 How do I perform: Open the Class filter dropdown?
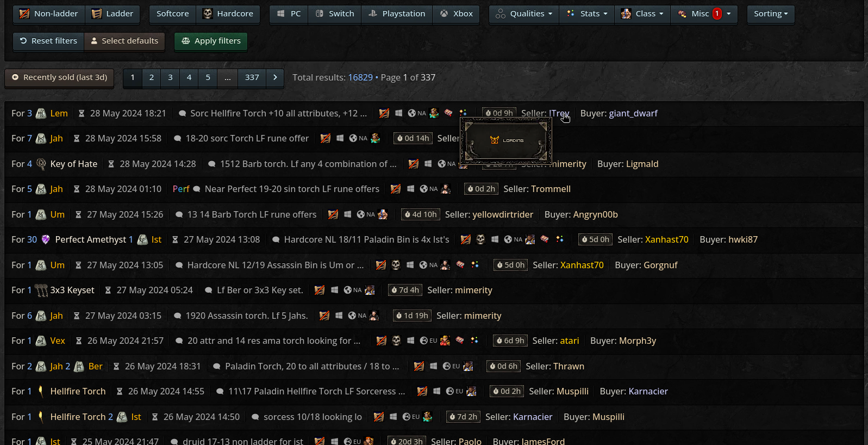[x=642, y=14]
